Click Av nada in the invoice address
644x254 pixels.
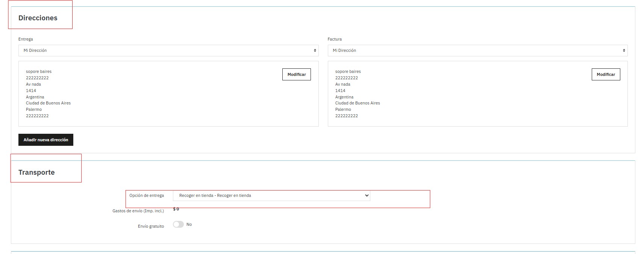coord(342,84)
